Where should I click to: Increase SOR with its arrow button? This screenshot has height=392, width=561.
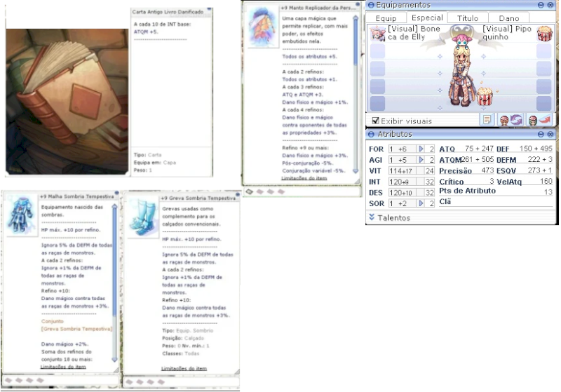coord(421,203)
